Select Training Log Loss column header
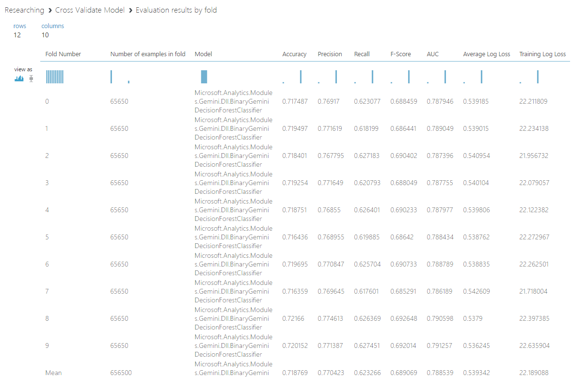This screenshot has height=377, width=588. pyautogui.click(x=542, y=54)
